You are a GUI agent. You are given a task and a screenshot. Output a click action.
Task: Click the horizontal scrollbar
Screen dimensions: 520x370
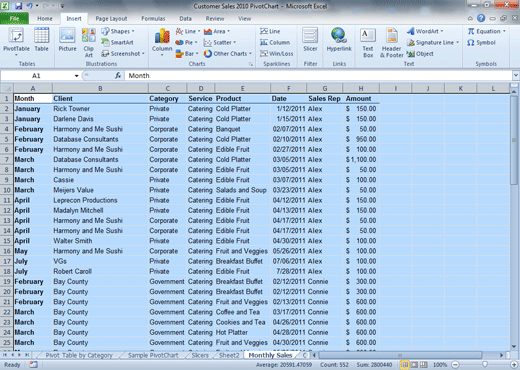click(399, 355)
